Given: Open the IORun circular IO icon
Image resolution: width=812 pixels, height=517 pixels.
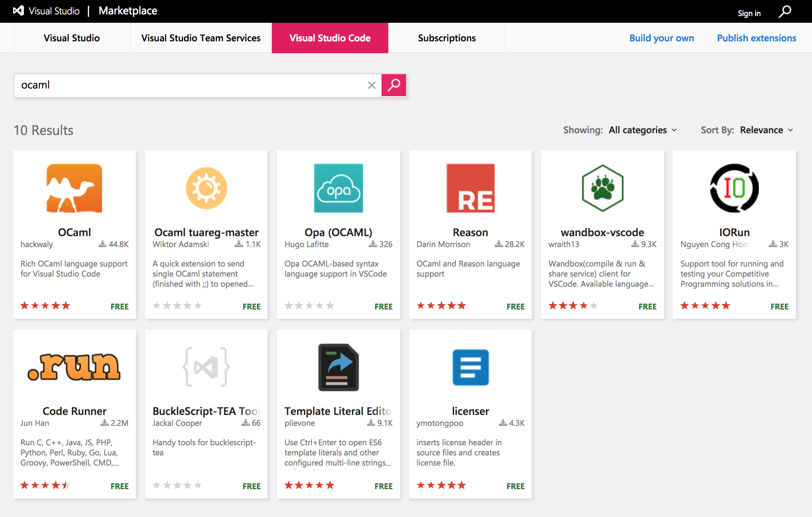Looking at the screenshot, I should 734,188.
